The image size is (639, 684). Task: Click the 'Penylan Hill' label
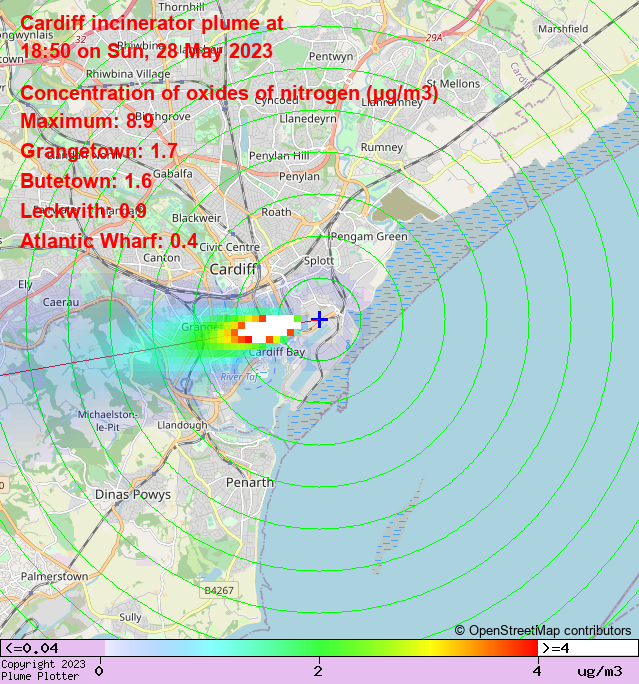tap(279, 156)
